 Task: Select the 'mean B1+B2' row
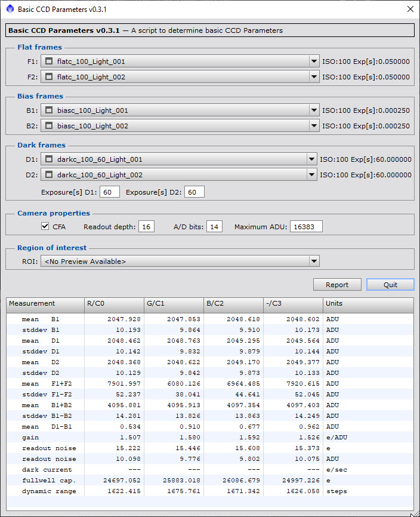coord(210,405)
